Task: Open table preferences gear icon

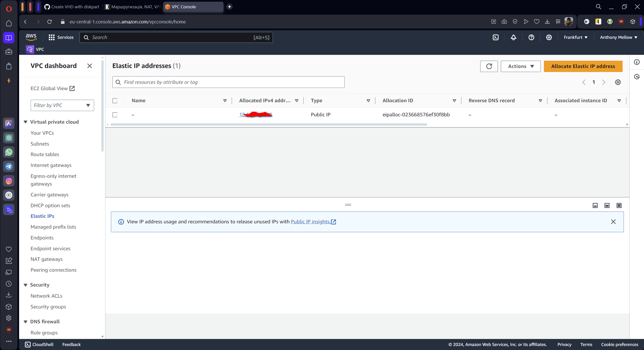Action: tap(618, 82)
